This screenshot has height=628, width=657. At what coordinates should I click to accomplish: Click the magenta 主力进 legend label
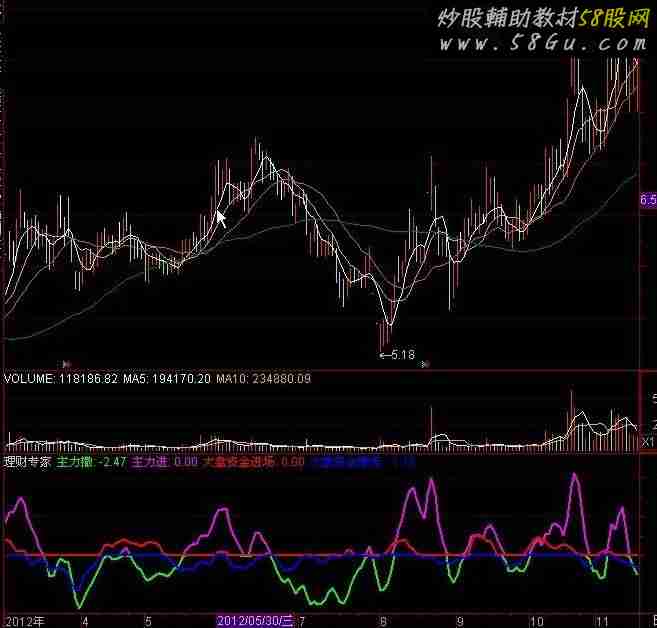pos(151,463)
